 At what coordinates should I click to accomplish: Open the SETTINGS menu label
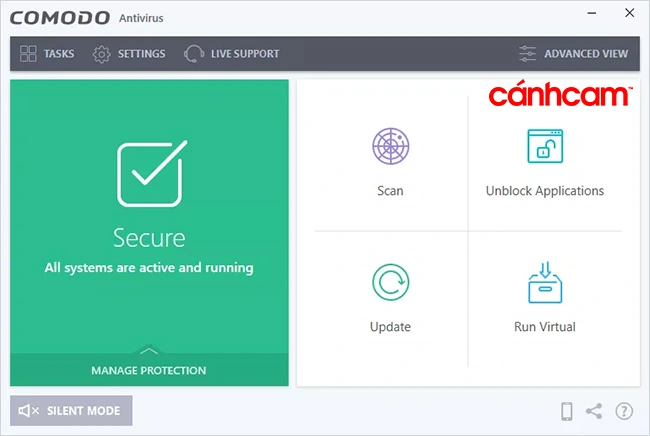[141, 54]
